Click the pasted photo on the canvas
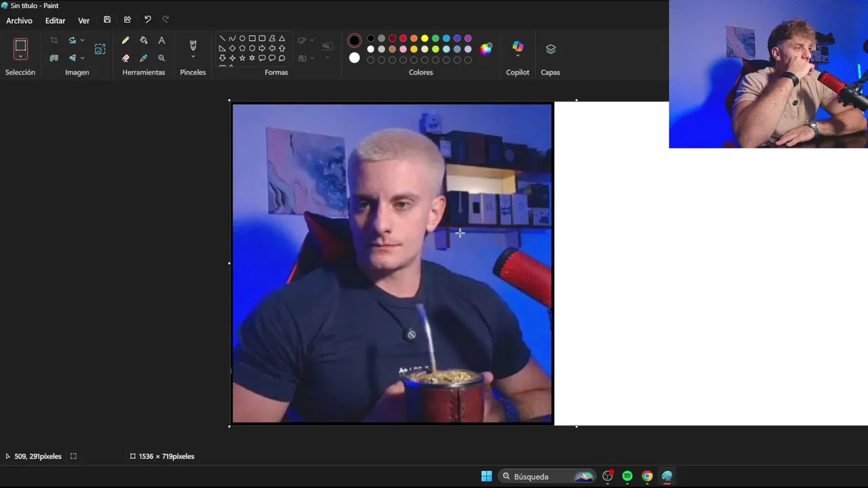868x488 pixels. pos(392,263)
